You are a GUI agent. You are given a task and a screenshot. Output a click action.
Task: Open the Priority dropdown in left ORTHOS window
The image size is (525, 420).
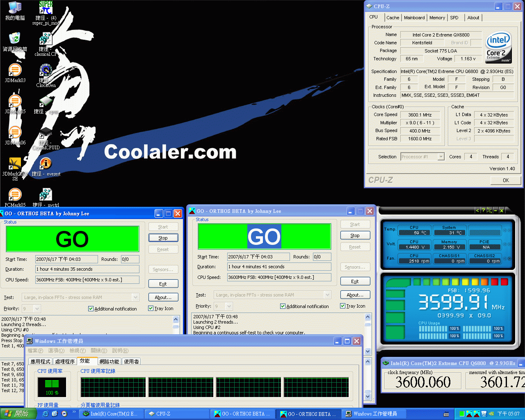(37, 308)
